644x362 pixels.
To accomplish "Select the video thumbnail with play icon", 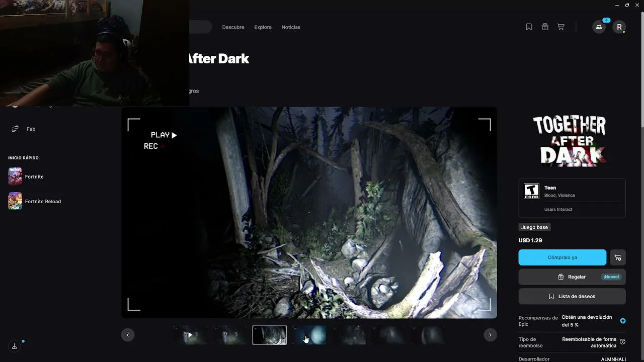I will 190,335.
